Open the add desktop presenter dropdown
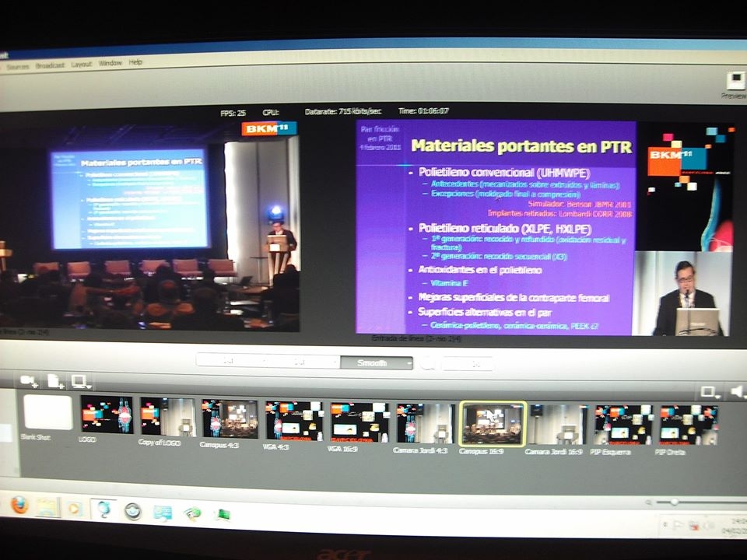747x560 pixels. click(80, 381)
